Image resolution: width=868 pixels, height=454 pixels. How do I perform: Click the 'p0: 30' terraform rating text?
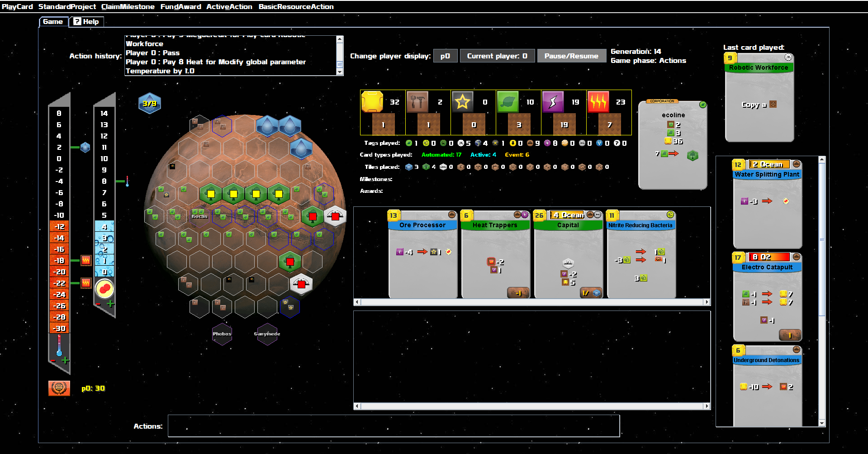pos(93,388)
